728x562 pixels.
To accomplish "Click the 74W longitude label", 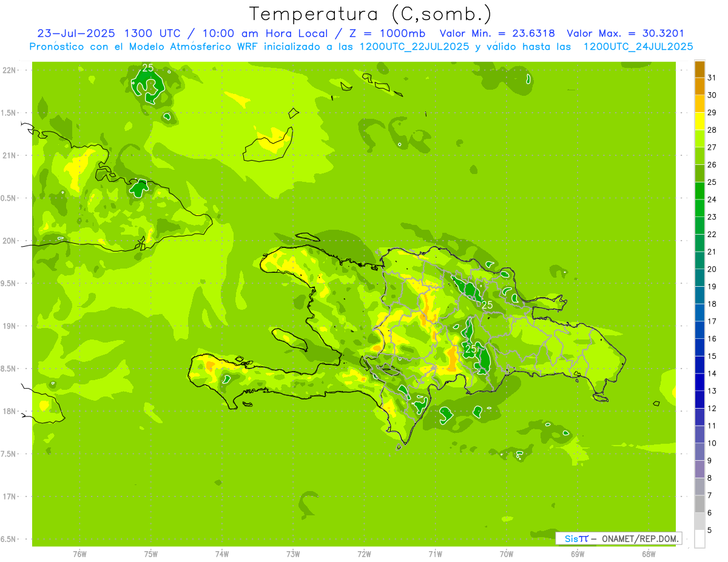I will click(222, 554).
